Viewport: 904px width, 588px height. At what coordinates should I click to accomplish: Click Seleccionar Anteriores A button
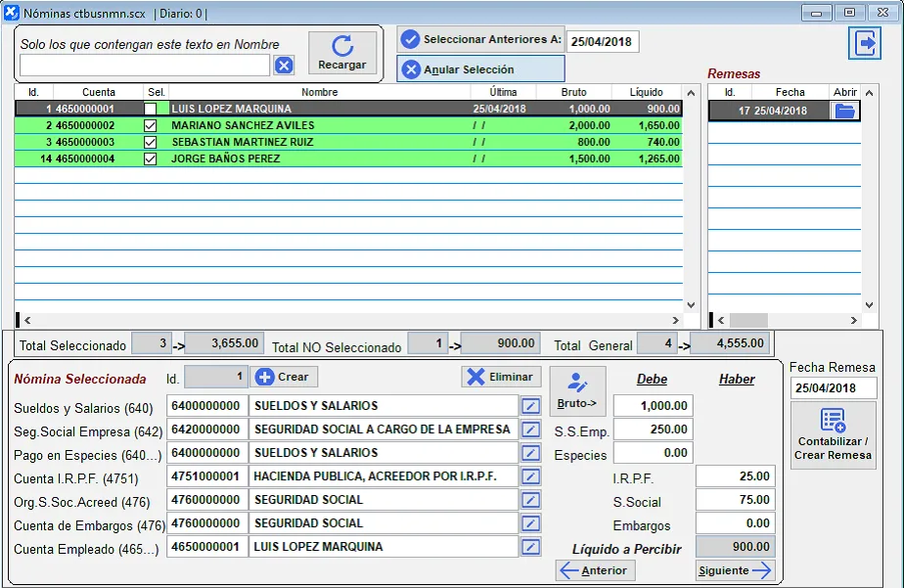(x=480, y=39)
